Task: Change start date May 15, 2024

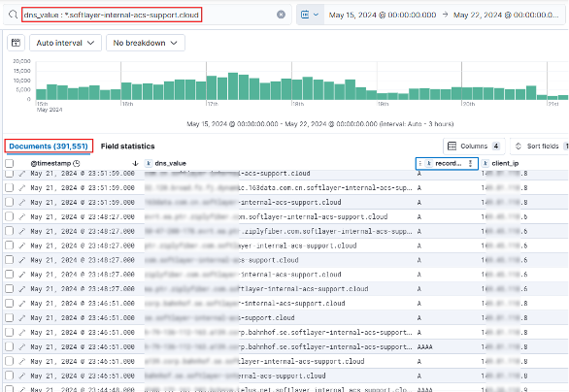Action: tap(383, 15)
